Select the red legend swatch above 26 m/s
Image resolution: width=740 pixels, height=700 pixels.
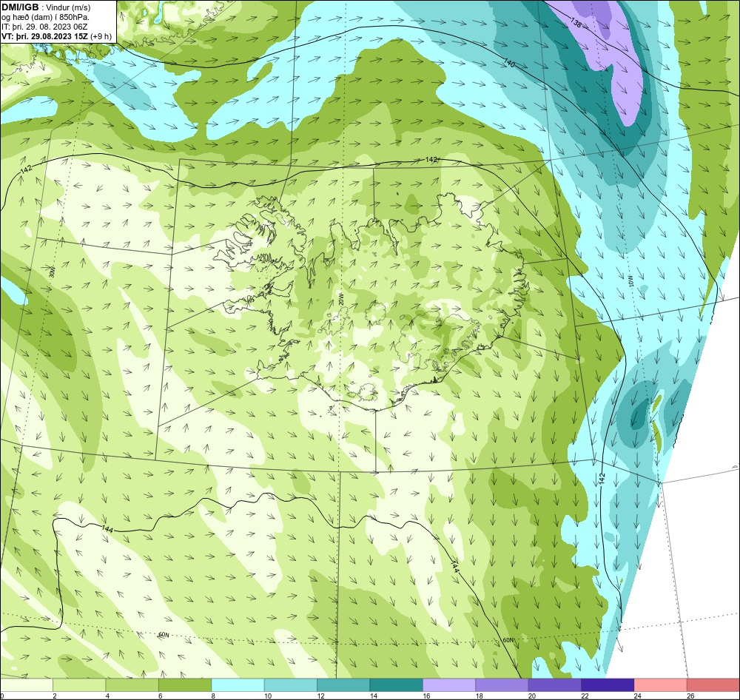pos(713,684)
